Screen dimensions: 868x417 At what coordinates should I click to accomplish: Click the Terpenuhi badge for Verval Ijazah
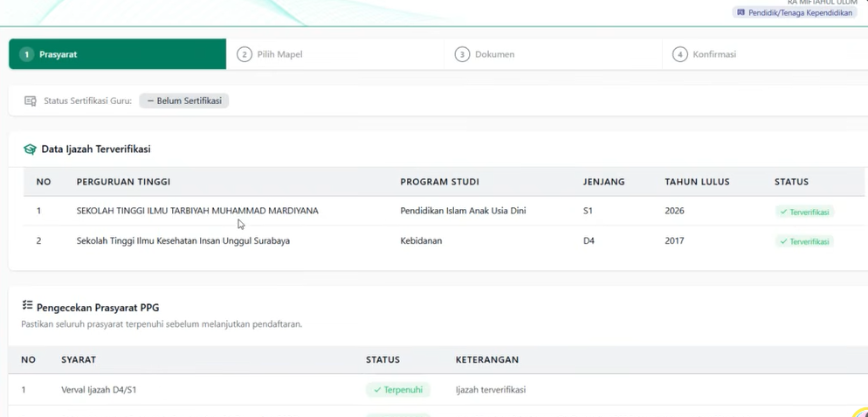[398, 390]
